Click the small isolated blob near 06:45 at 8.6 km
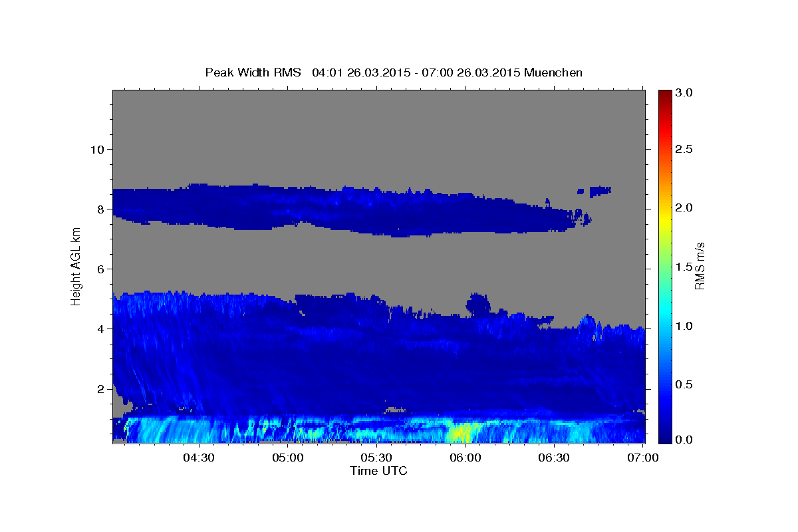The width and height of the screenshot is (798, 532). (598, 191)
